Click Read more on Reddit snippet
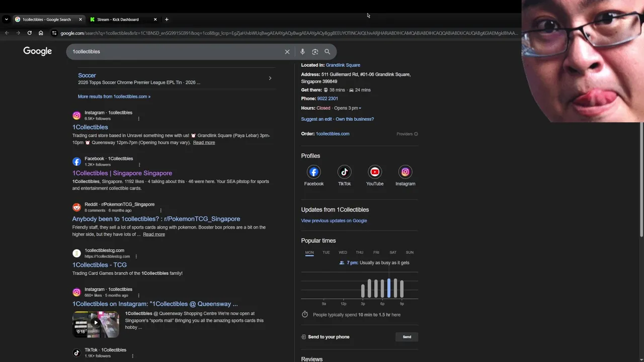644x362 pixels. (x=154, y=234)
